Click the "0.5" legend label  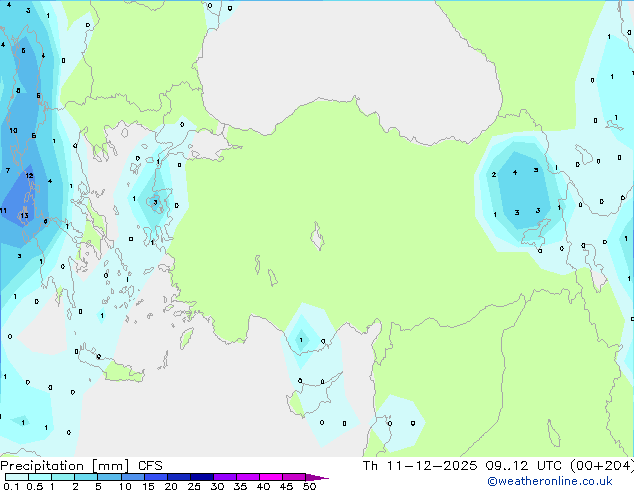click(34, 486)
